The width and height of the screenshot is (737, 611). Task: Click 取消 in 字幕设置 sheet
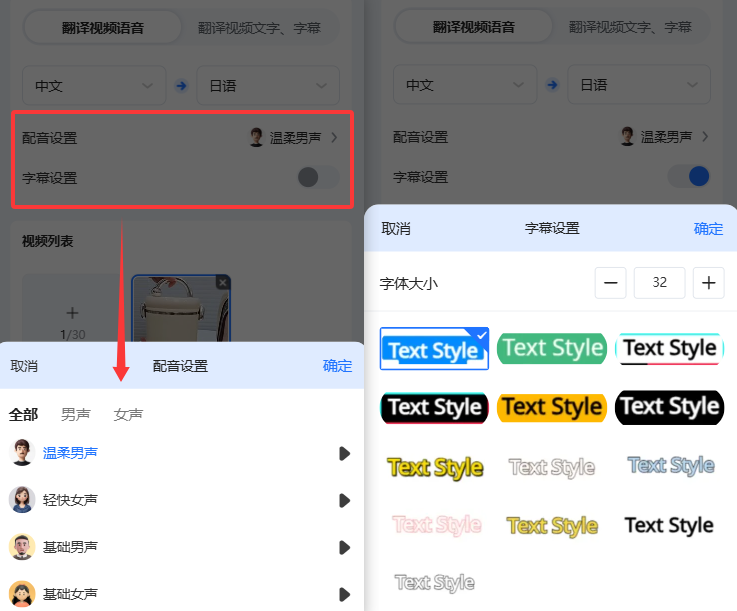tap(396, 229)
